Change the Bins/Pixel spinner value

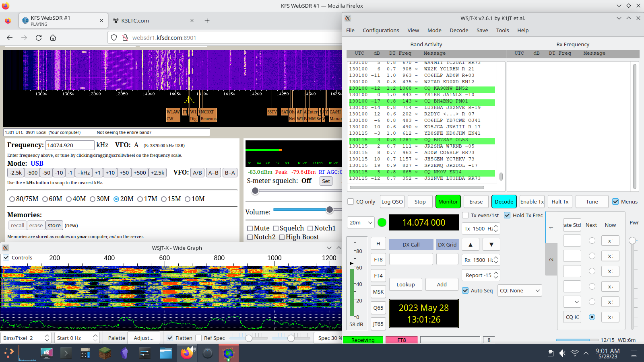pyautogui.click(x=26, y=338)
